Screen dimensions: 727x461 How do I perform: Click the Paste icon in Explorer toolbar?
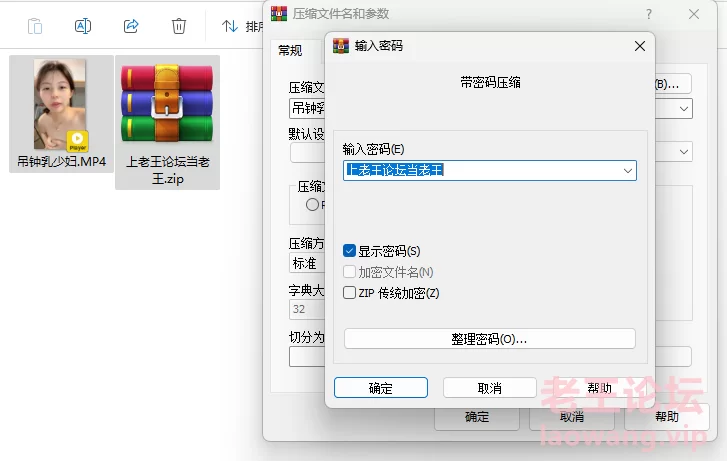(35, 26)
